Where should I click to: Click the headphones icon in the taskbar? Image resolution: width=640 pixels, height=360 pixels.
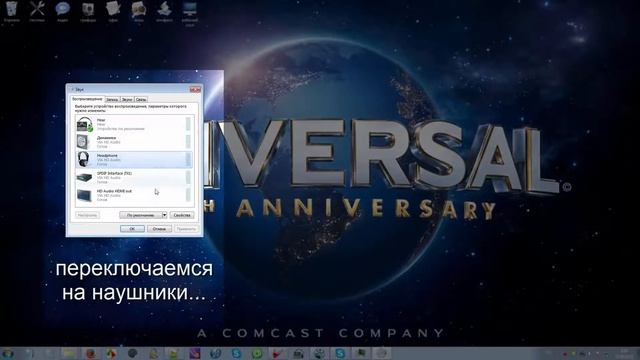[298, 353]
